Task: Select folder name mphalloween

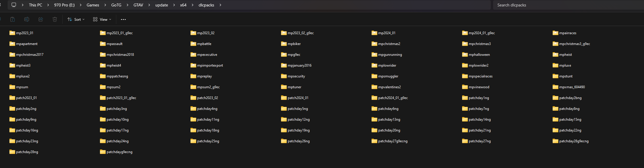Action: (479, 55)
